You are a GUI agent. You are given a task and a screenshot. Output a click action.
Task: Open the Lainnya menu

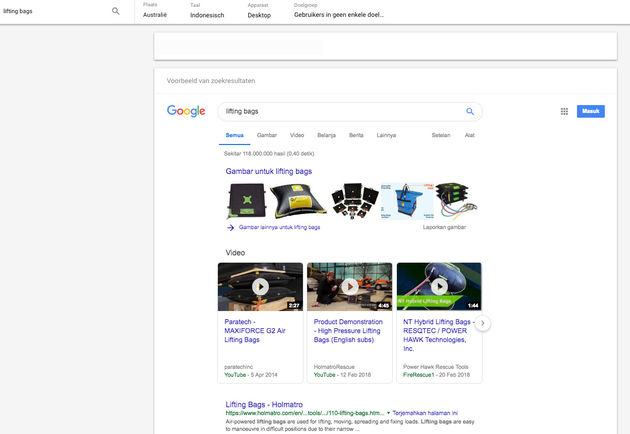[x=386, y=135]
